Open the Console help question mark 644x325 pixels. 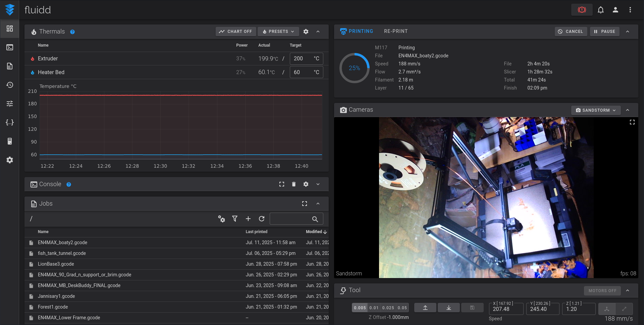click(69, 184)
